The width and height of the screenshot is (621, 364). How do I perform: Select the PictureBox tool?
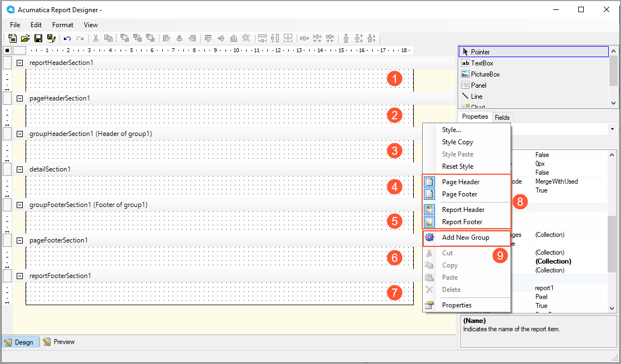485,74
